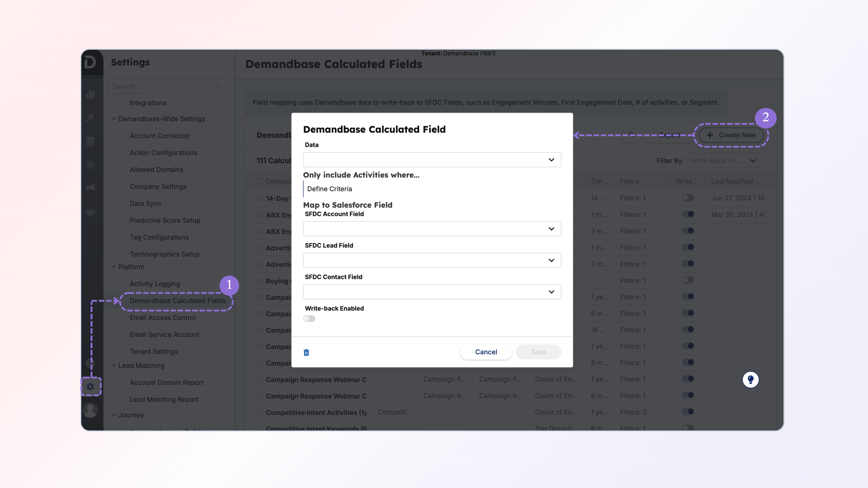The height and width of the screenshot is (488, 868).
Task: Open Email Access Control settings item
Action: 163,318
